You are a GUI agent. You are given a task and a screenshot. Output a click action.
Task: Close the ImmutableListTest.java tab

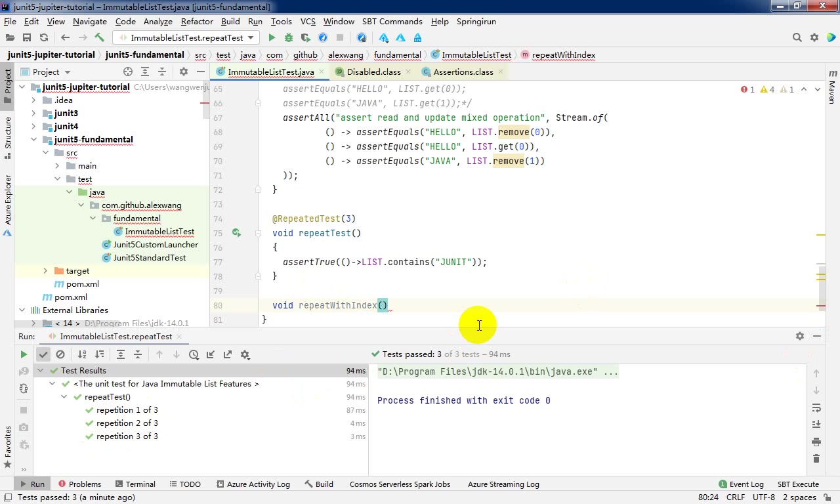322,72
